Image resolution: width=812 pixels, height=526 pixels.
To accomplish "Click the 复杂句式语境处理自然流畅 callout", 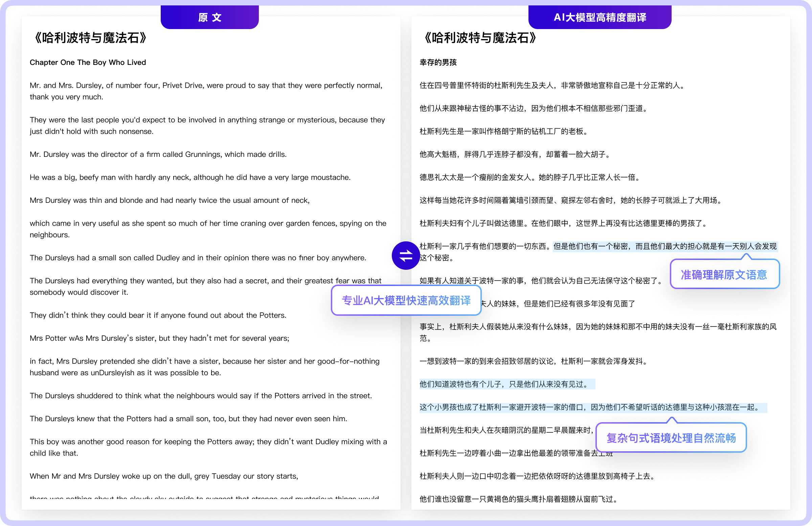I will coord(671,438).
